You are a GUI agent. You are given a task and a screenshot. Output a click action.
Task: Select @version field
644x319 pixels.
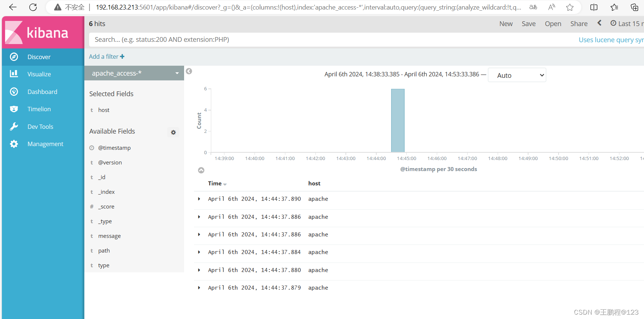click(110, 162)
